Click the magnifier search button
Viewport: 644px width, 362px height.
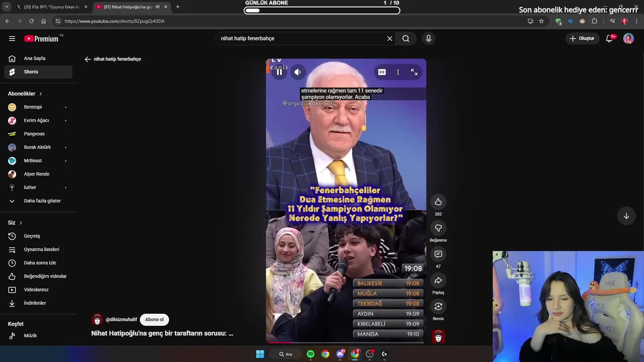[406, 38]
